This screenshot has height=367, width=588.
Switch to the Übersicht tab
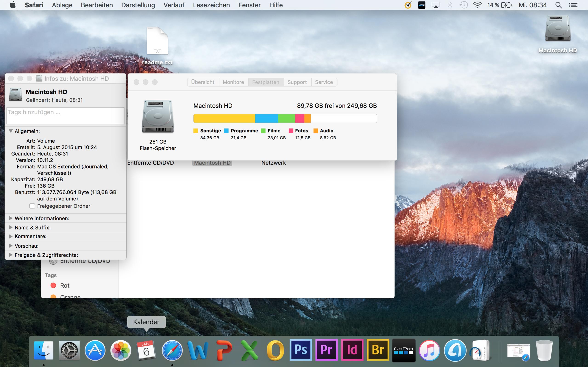pos(203,82)
